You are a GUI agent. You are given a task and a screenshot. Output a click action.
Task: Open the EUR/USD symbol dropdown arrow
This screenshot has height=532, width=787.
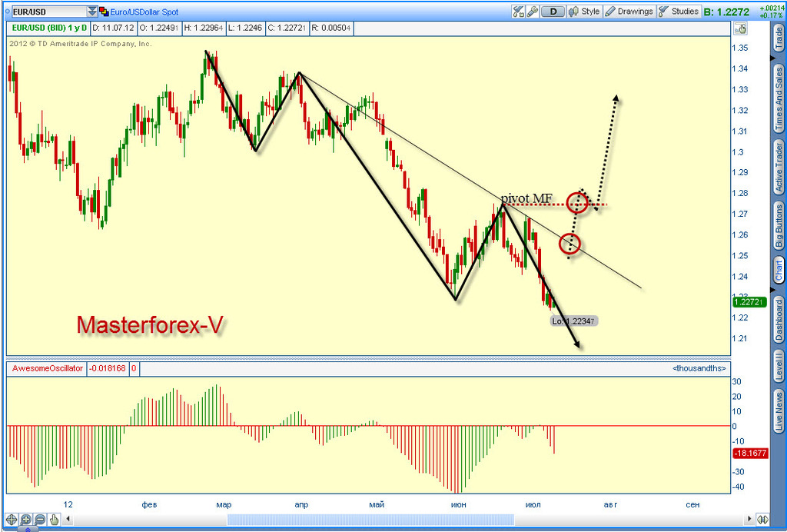(92, 12)
